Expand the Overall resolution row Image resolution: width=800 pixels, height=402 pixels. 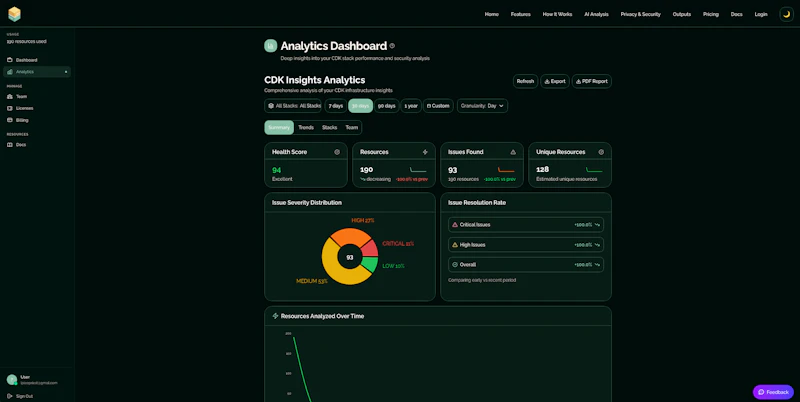526,265
